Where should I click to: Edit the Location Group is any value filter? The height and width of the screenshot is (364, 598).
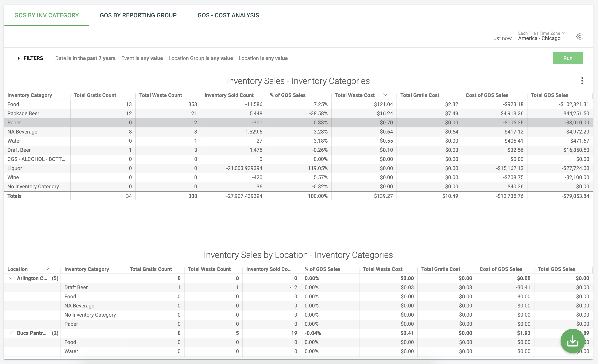[x=201, y=58]
